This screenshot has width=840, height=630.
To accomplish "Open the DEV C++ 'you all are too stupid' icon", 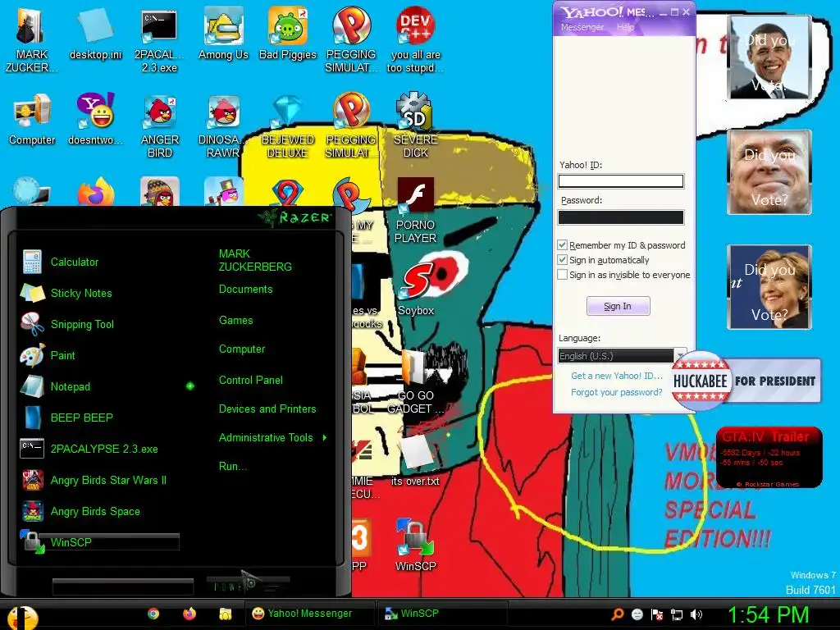I will point(415,40).
